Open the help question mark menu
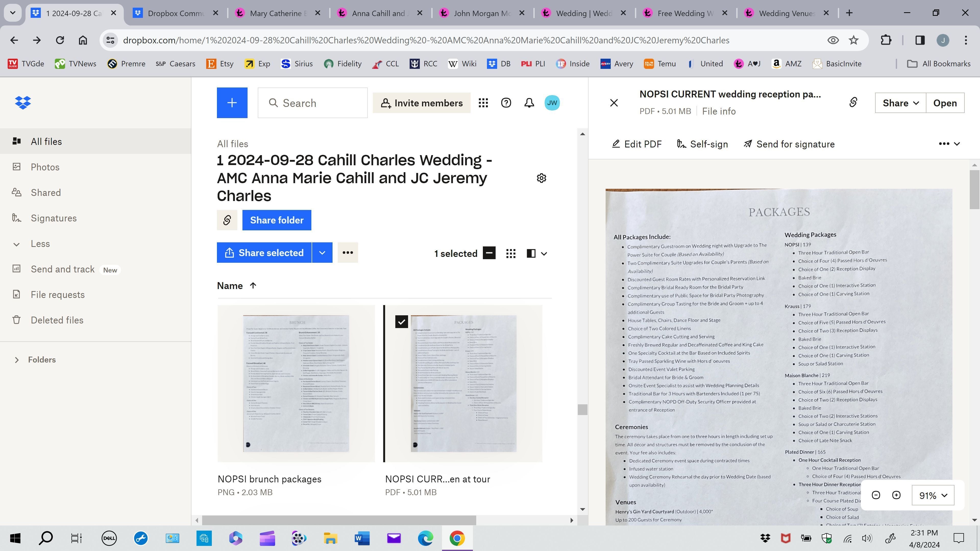Image resolution: width=980 pixels, height=551 pixels. pos(506,103)
